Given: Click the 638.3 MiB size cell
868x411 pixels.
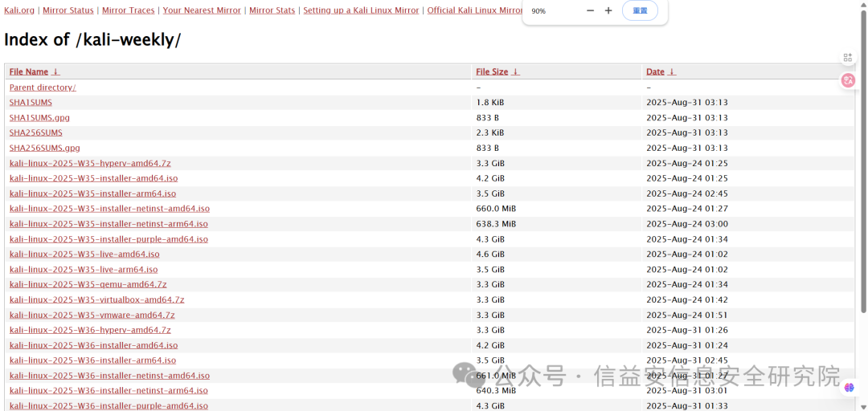Looking at the screenshot, I should tap(496, 224).
